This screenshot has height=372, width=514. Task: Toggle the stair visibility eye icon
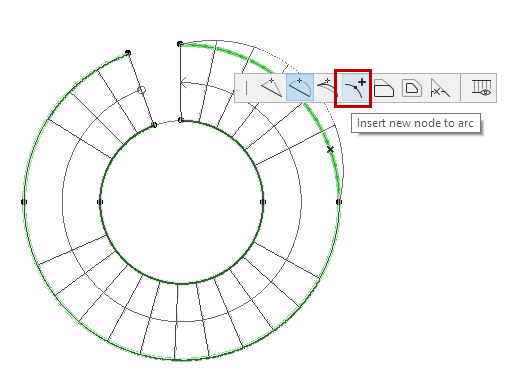[481, 88]
